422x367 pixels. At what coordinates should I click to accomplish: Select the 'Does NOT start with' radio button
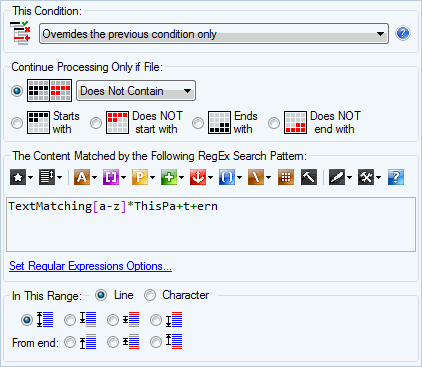point(96,123)
